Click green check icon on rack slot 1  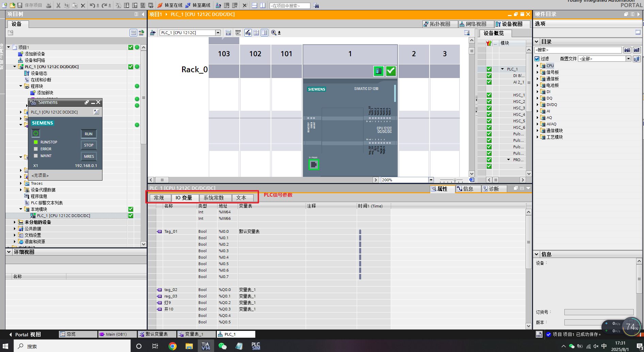[391, 71]
